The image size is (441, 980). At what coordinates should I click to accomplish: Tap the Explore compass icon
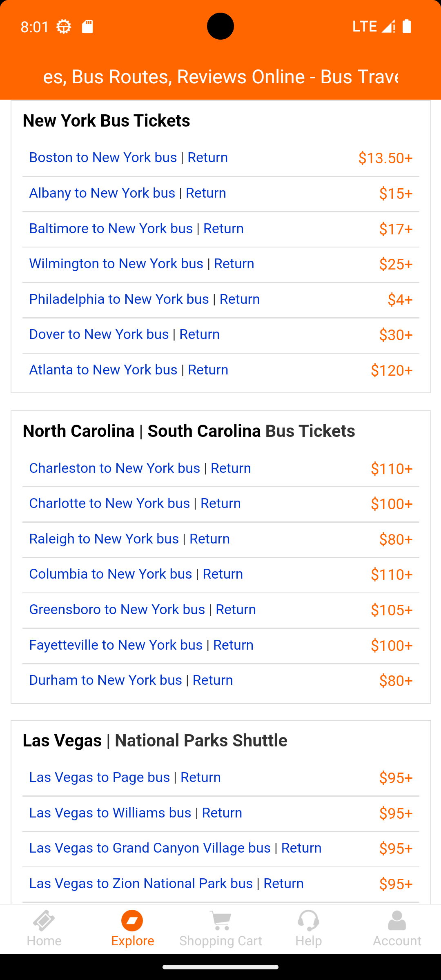tap(132, 921)
